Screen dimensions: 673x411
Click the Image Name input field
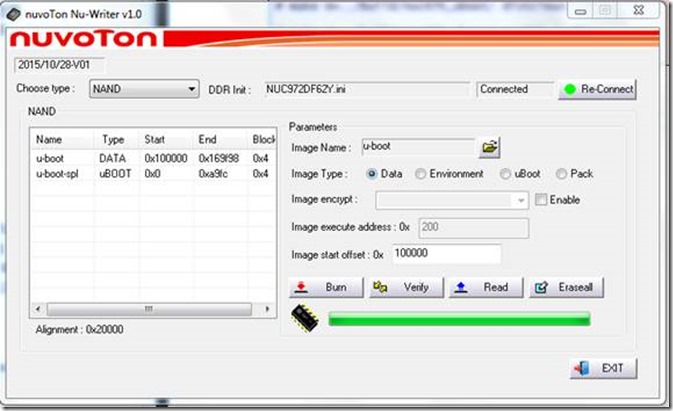coord(418,146)
